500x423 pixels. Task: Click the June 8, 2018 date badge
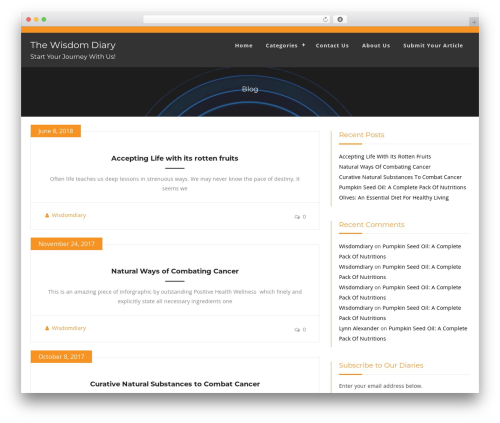tap(56, 131)
